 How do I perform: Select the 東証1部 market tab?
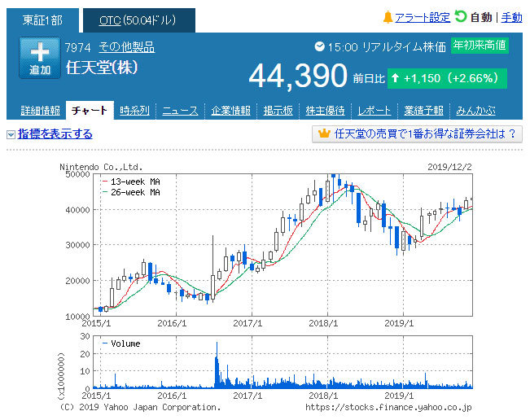point(44,20)
